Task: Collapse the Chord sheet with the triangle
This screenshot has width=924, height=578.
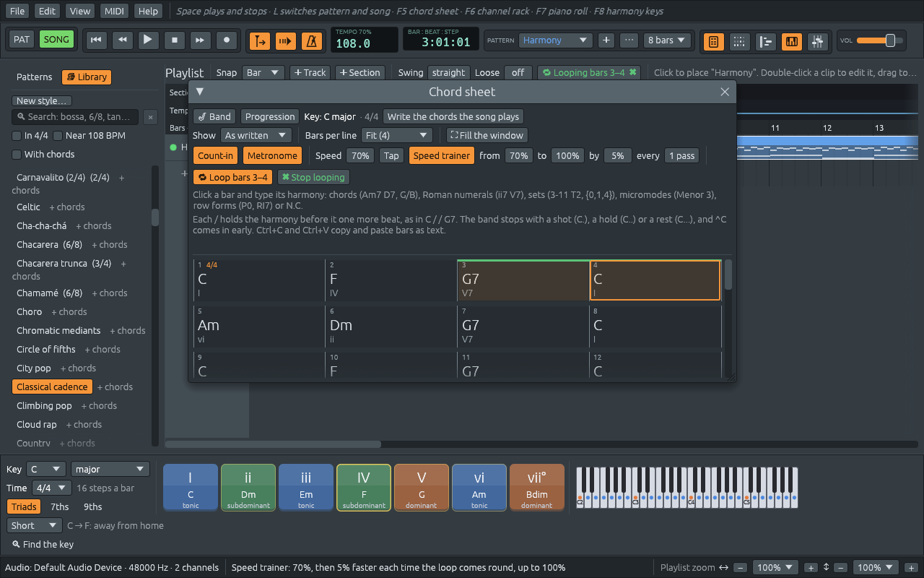Action: [x=200, y=92]
